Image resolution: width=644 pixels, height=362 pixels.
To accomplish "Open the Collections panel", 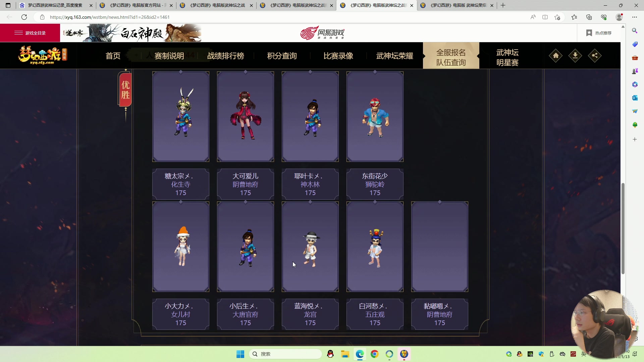I will coord(589,17).
